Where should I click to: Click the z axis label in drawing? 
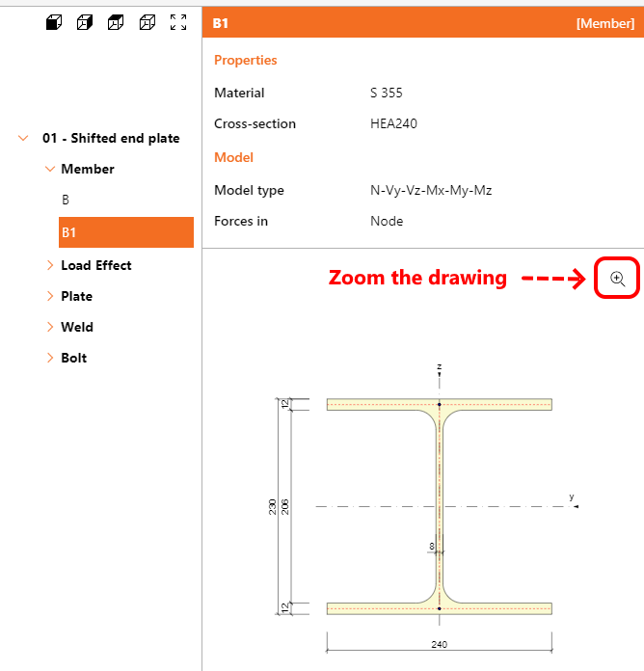point(439,366)
